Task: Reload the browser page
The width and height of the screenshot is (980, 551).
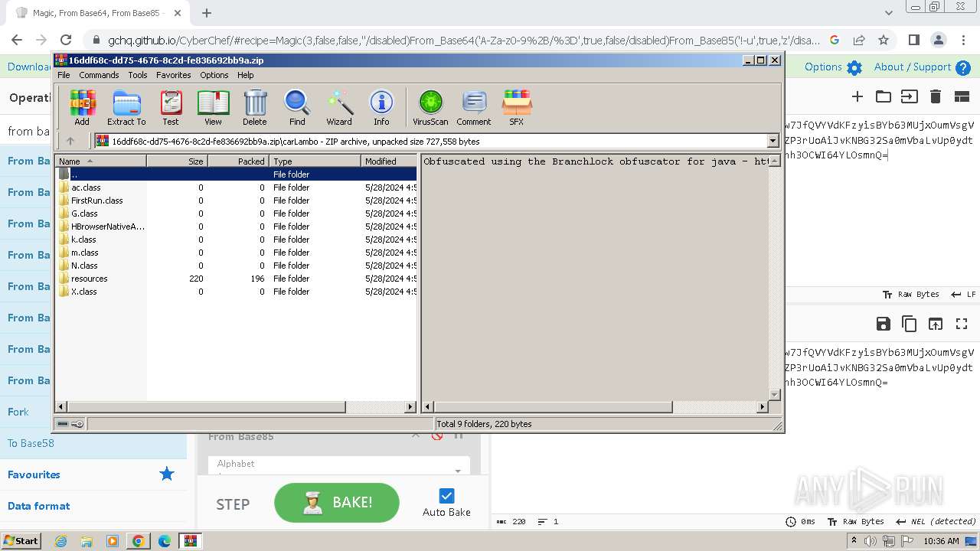Action: 66,40
